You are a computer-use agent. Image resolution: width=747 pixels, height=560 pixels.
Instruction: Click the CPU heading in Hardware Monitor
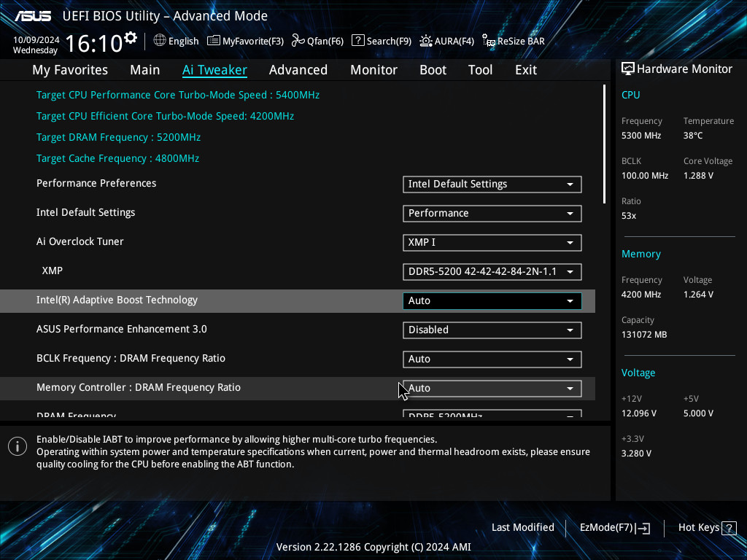(x=630, y=95)
